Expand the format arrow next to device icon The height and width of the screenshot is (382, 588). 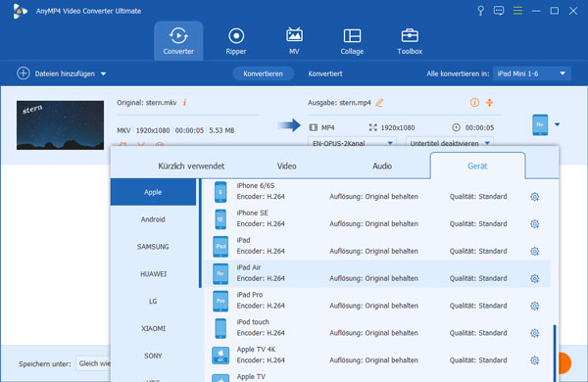(558, 124)
